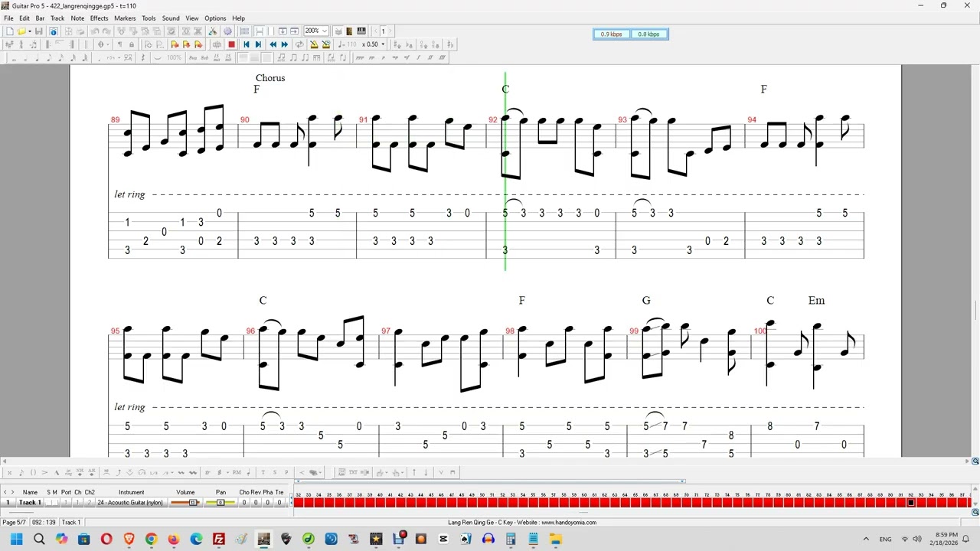Image resolution: width=980 pixels, height=551 pixels.
Task: Click the Chorus section marker
Action: click(270, 78)
